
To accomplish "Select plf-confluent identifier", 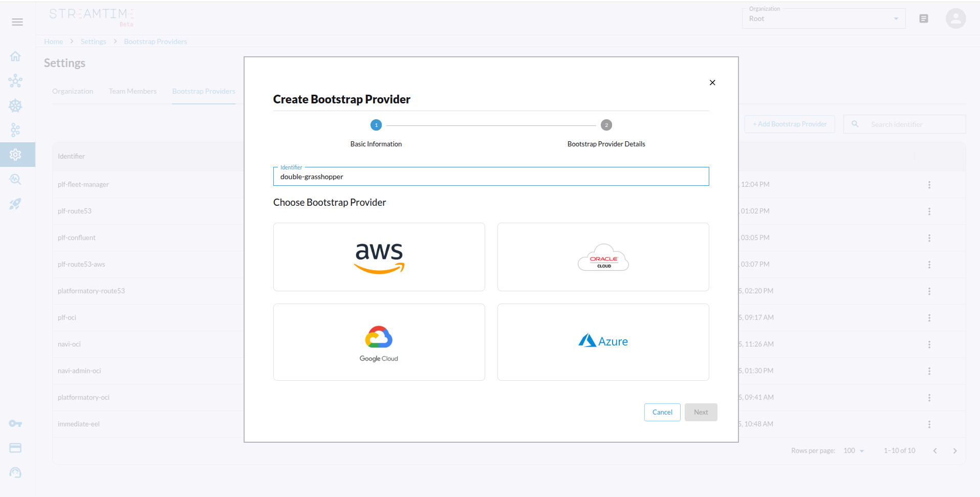I will (77, 237).
